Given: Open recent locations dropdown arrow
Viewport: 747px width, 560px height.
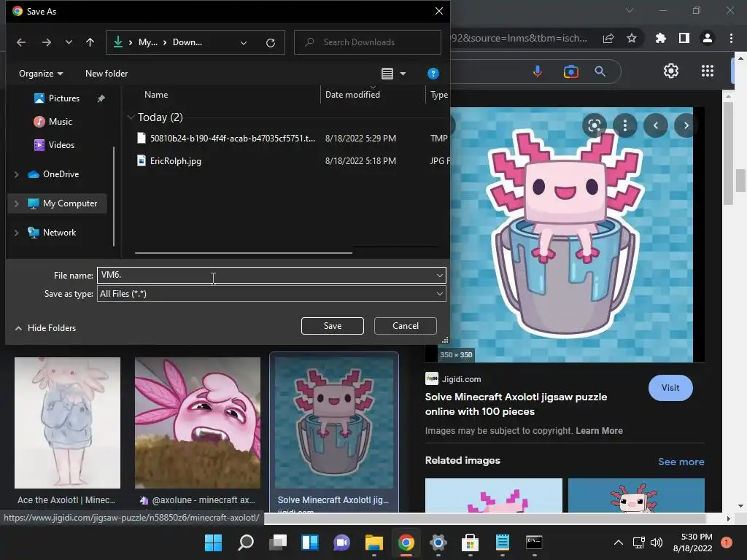Looking at the screenshot, I should click(69, 42).
